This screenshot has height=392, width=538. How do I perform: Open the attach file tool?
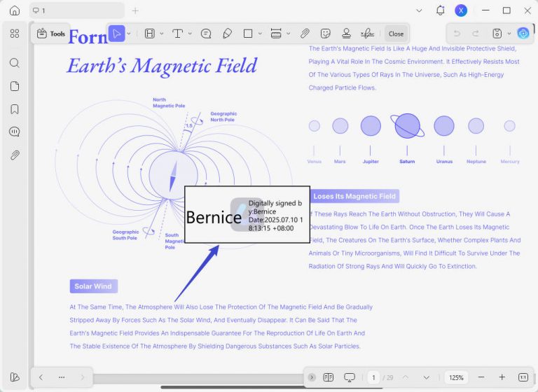(x=305, y=34)
